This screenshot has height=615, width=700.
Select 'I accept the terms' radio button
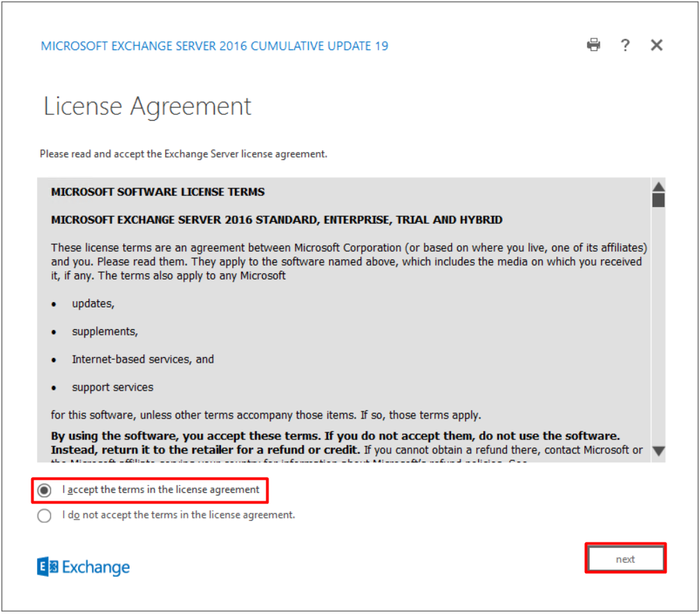[44, 490]
